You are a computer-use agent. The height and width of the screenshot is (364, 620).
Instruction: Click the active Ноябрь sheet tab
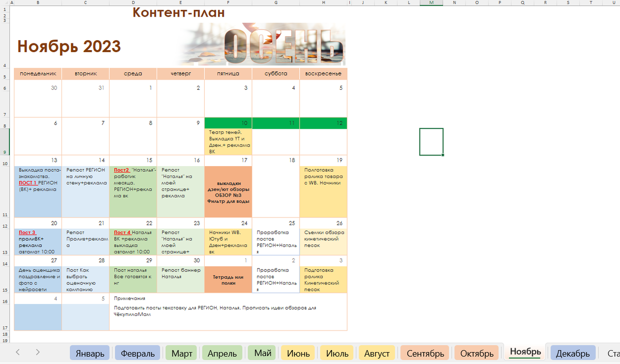pos(525,353)
